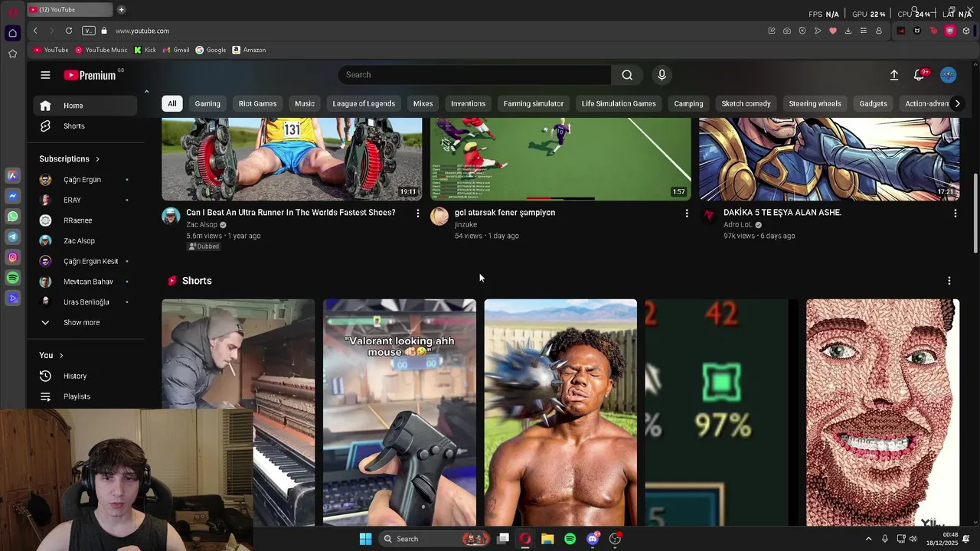This screenshot has width=980, height=551.
Task: Open the browser downloads icon
Action: click(x=848, y=31)
